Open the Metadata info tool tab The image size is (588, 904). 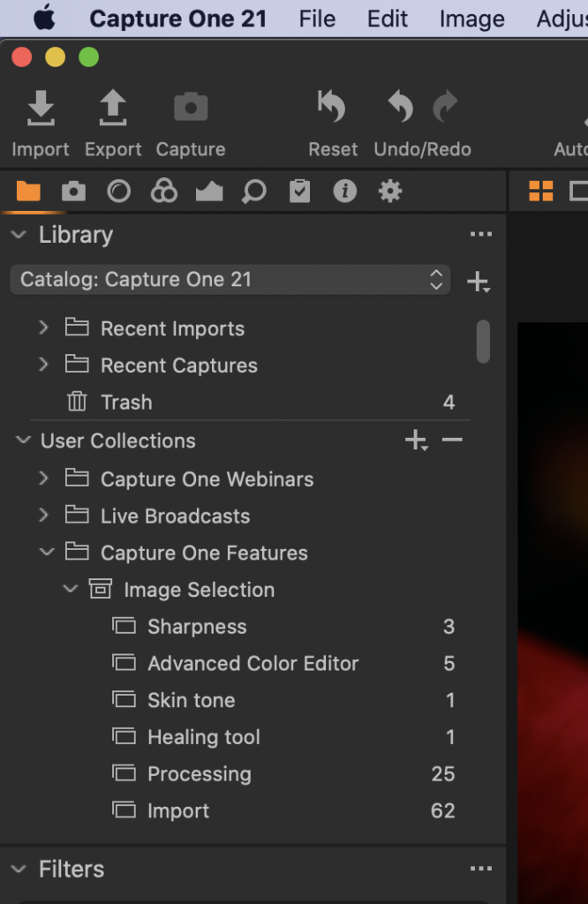pos(344,191)
